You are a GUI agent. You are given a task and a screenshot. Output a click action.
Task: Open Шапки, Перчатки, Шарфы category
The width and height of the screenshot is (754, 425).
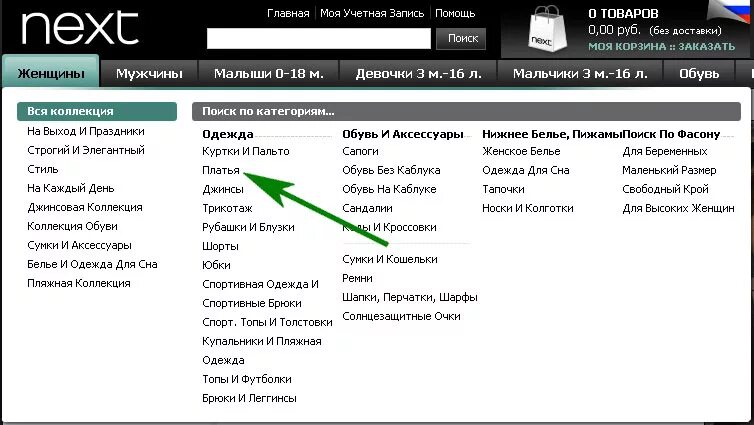pos(410,297)
